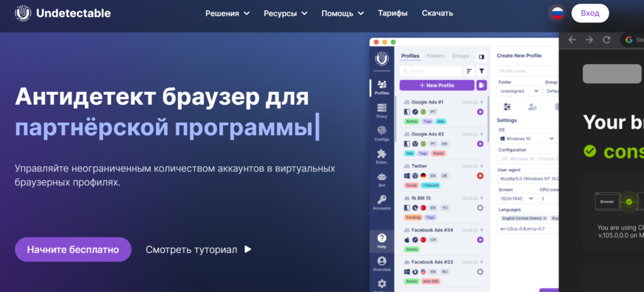Click the CPU cores field showing 2

[549, 198]
